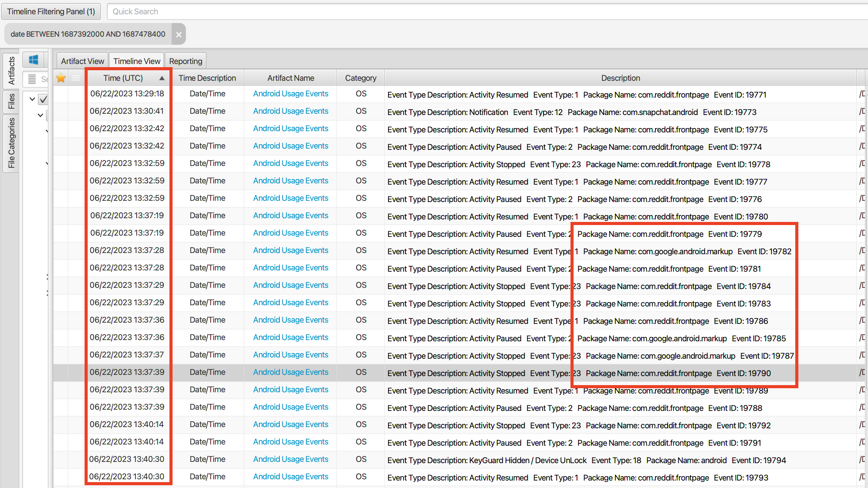
Task: Select the description with Event ID 19779
Action: click(575, 234)
